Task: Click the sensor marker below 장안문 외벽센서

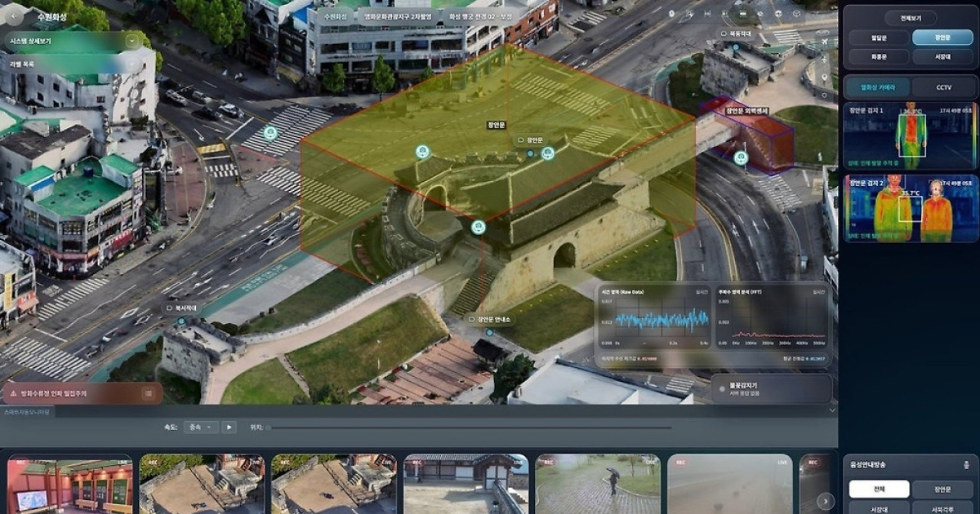Action: coord(740,157)
